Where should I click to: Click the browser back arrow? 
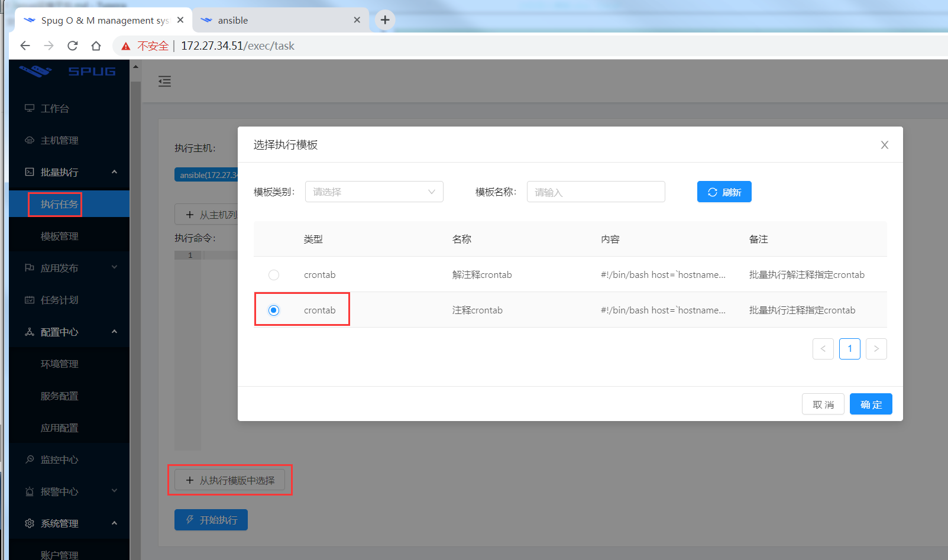click(25, 46)
